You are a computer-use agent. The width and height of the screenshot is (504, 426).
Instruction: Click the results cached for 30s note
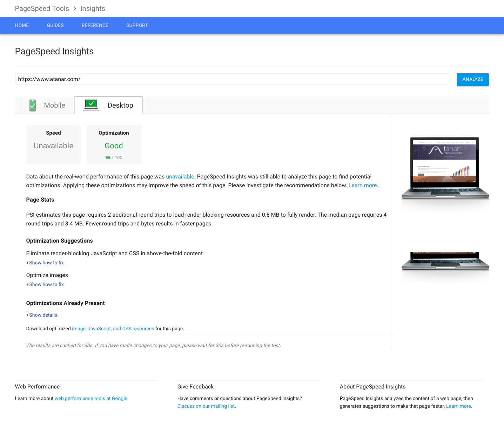click(154, 345)
